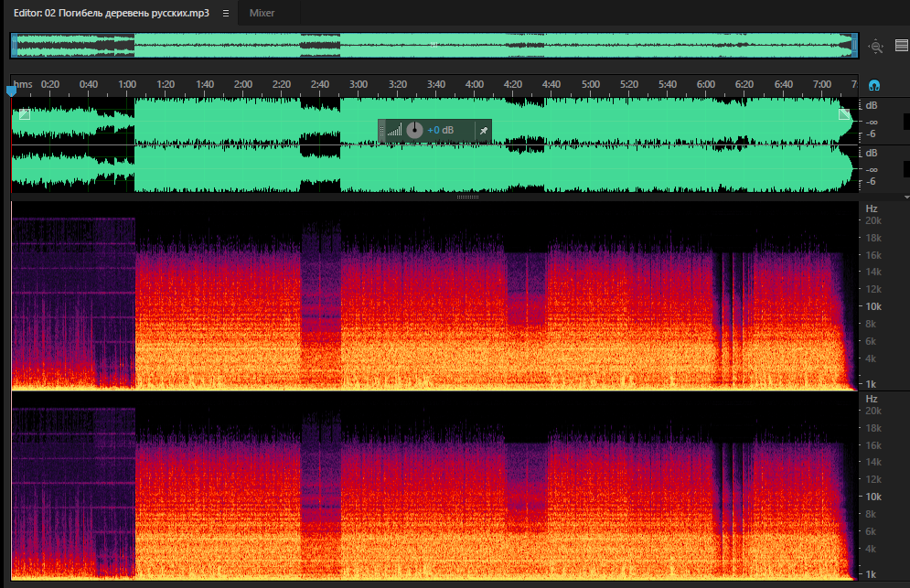910x588 pixels.
Task: Click the 5:20 mark on the time ruler
Action: click(x=628, y=84)
